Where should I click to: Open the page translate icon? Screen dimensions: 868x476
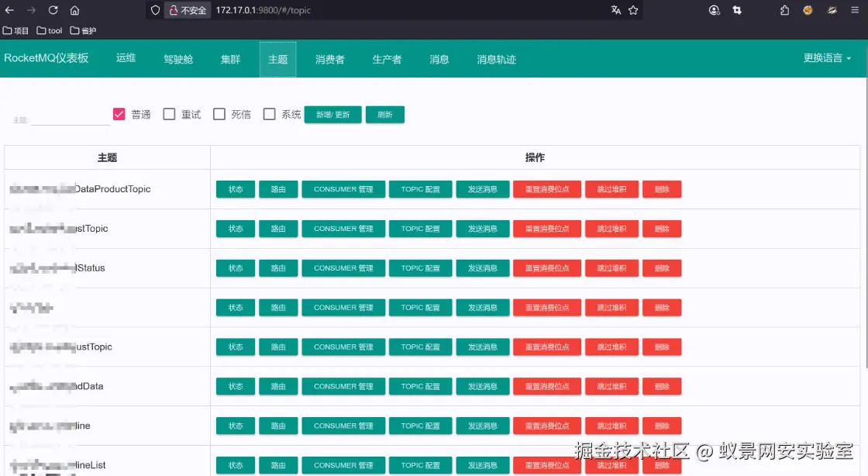coord(615,10)
